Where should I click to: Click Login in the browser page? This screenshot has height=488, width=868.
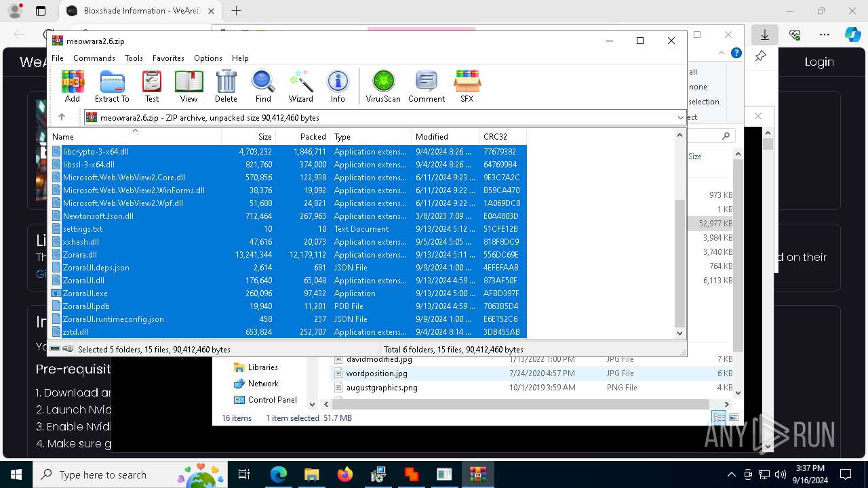[x=819, y=62]
